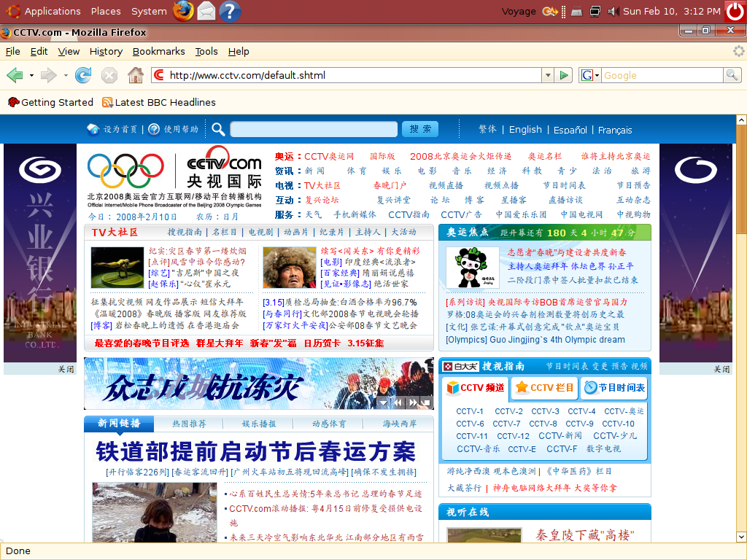Open the View menu
This screenshot has width=747, height=560.
coord(69,52)
